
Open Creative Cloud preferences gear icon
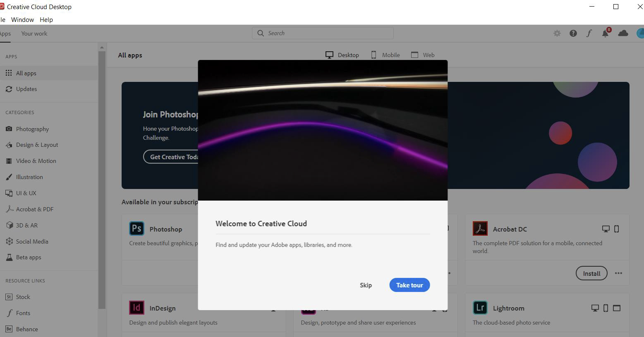point(557,33)
